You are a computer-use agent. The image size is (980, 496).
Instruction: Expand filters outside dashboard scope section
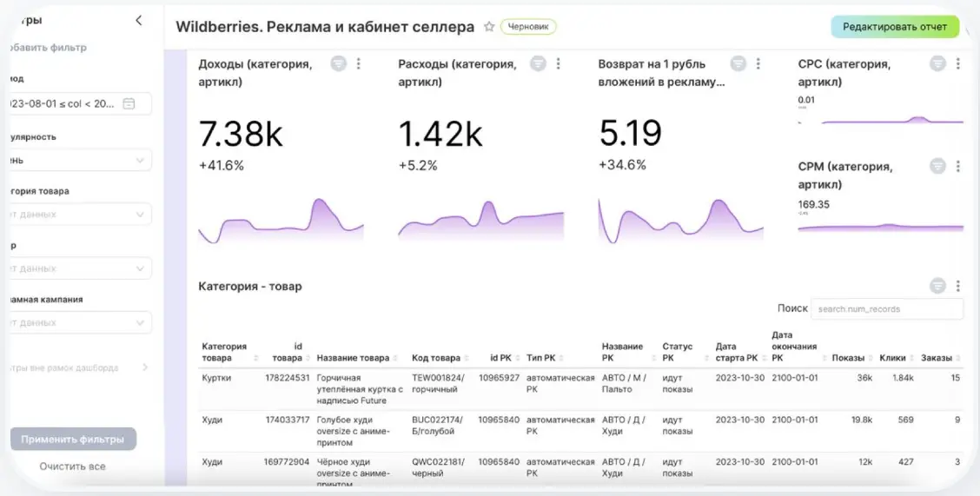145,367
